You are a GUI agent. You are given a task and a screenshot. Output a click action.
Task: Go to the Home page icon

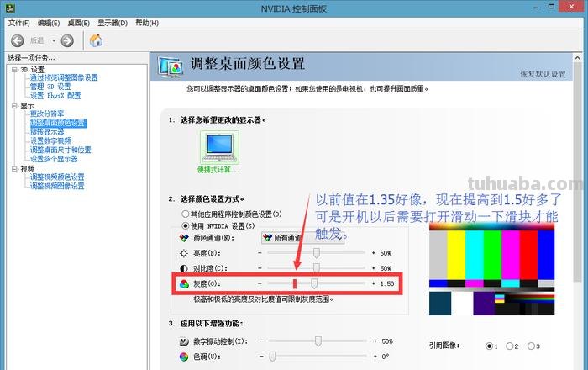click(x=96, y=40)
